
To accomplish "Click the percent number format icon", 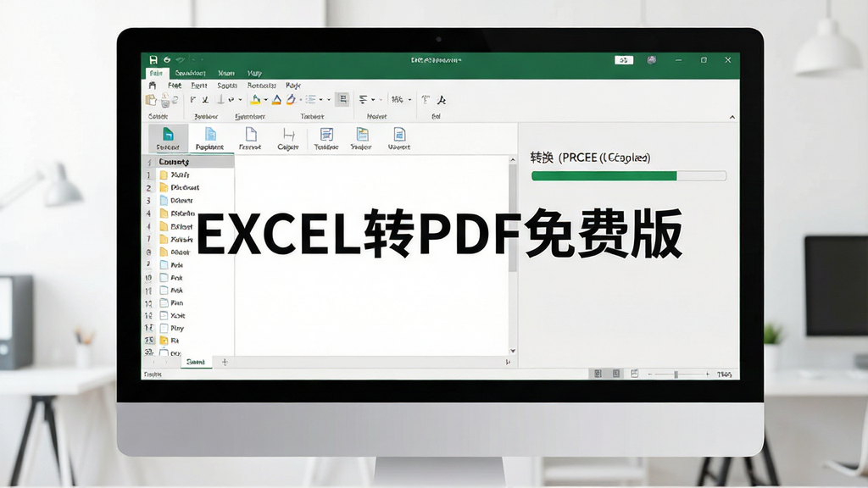I will pyautogui.click(x=397, y=100).
